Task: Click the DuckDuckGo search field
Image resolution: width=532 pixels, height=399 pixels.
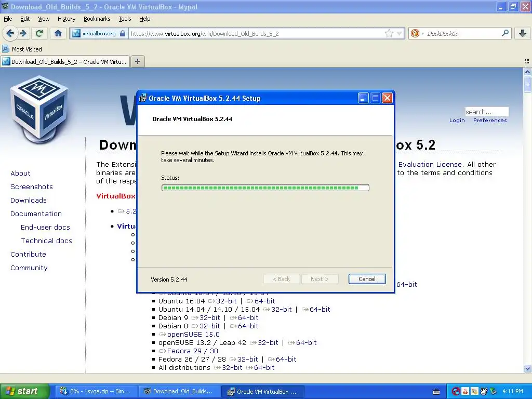Action: [462, 34]
